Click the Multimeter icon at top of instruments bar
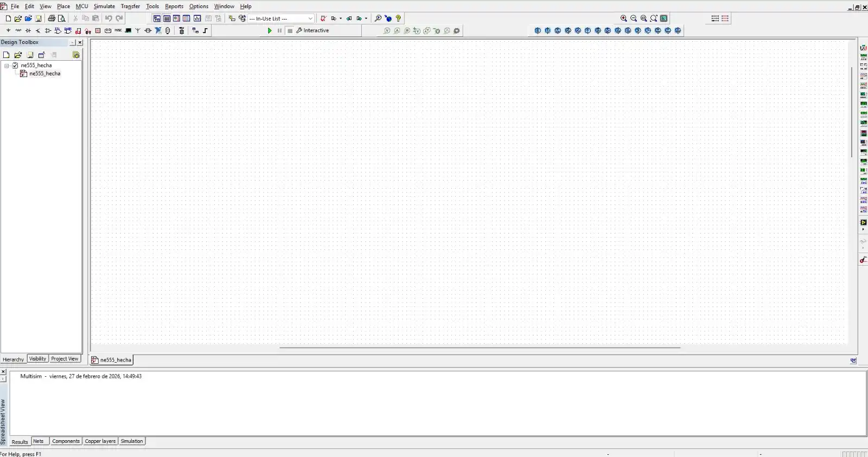This screenshot has height=457, width=868. tap(863, 48)
